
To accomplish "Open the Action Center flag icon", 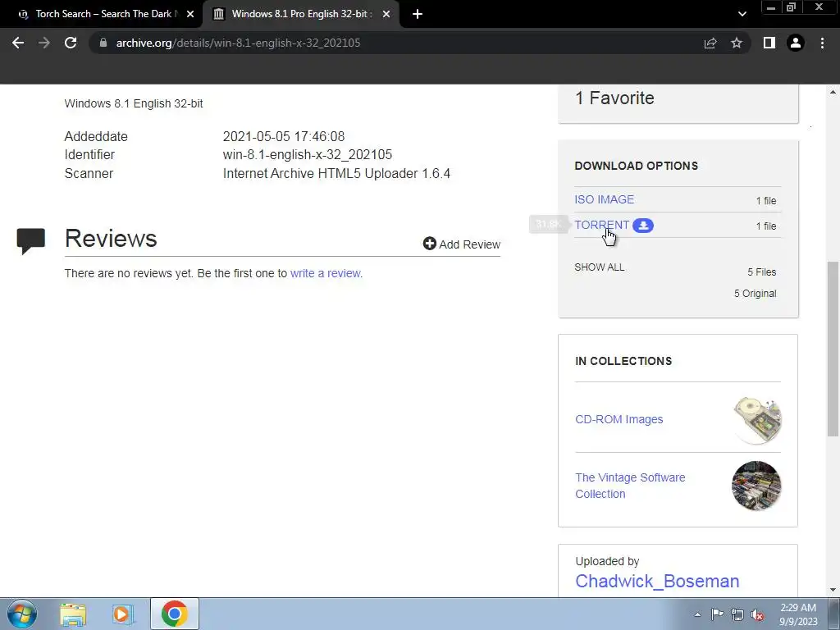I will [x=717, y=614].
